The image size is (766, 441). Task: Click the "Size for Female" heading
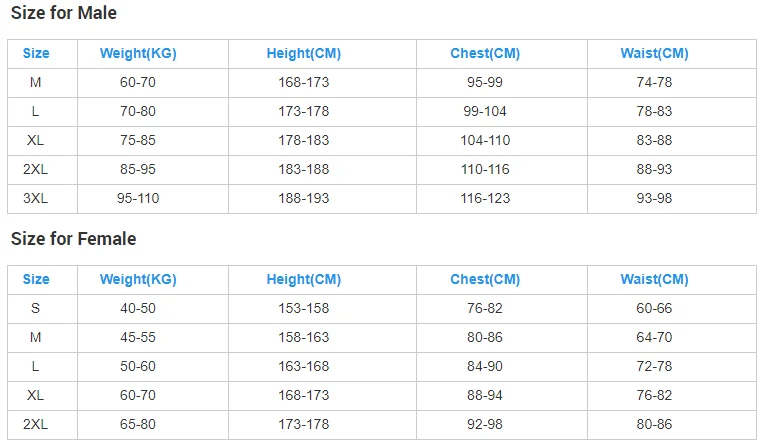[x=73, y=239]
